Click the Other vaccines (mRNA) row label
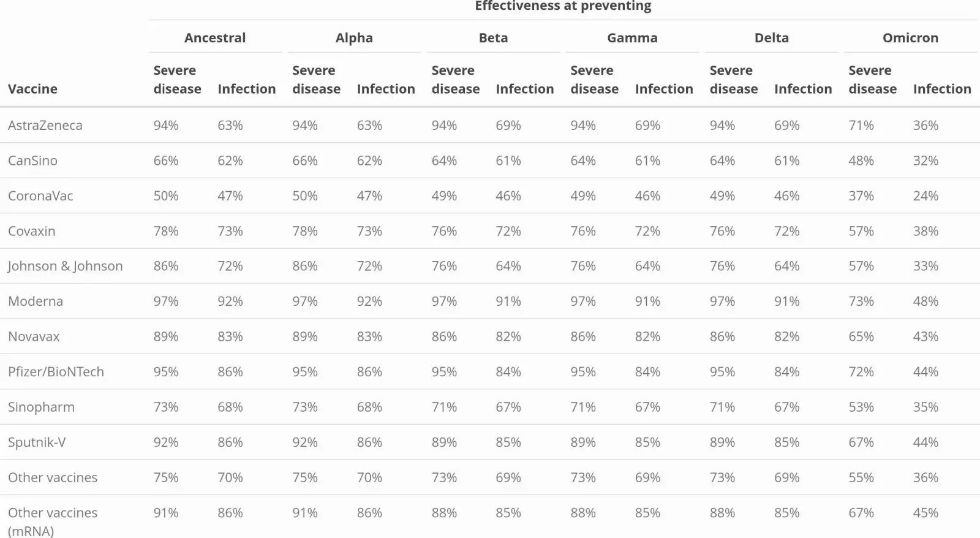980x538 pixels. point(53,521)
